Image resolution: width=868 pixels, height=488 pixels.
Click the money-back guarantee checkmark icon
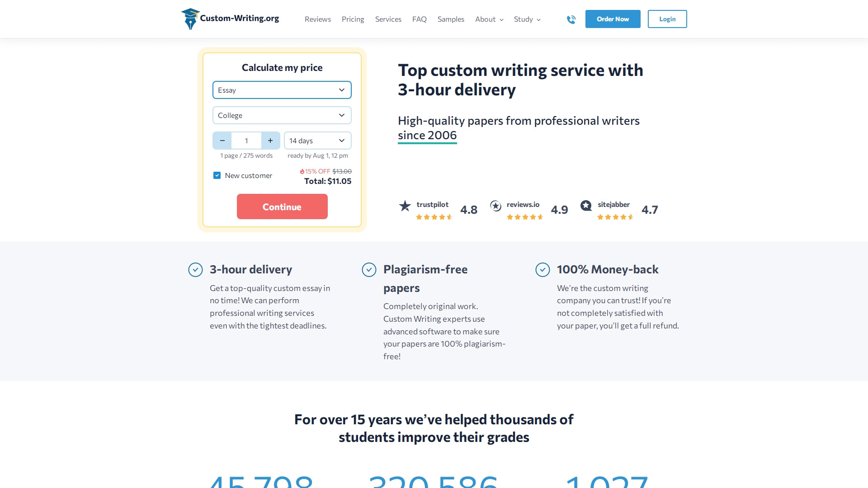[x=543, y=269]
